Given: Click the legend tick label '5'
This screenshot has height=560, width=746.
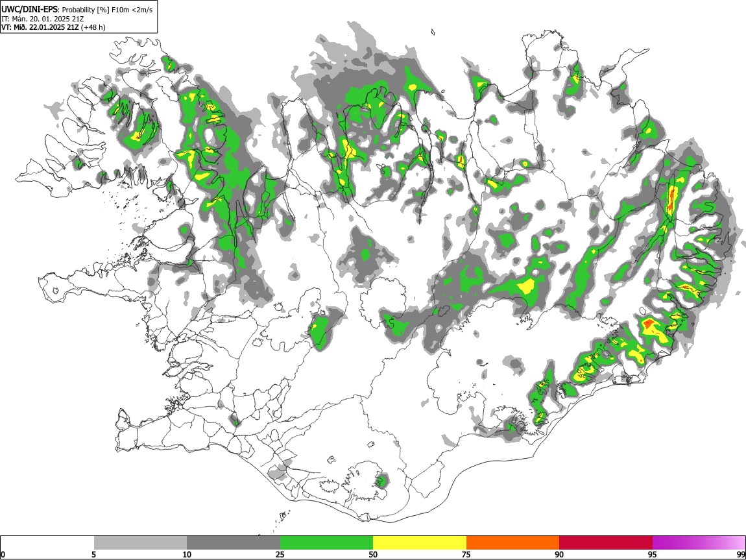Looking at the screenshot, I should (x=93, y=554).
